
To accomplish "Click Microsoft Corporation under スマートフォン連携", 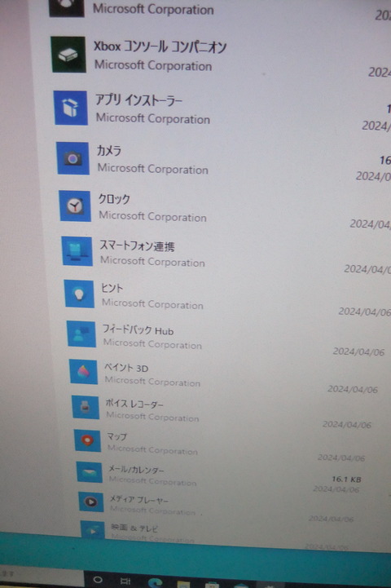I will click(x=153, y=261).
